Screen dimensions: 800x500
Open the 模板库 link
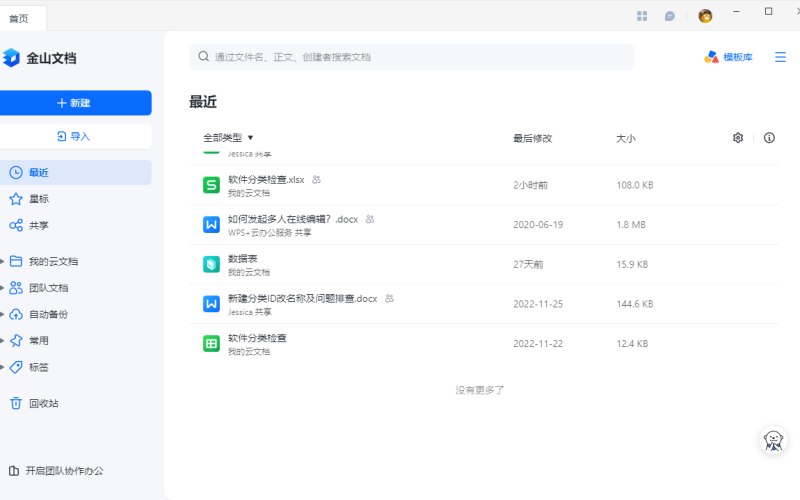[738, 57]
